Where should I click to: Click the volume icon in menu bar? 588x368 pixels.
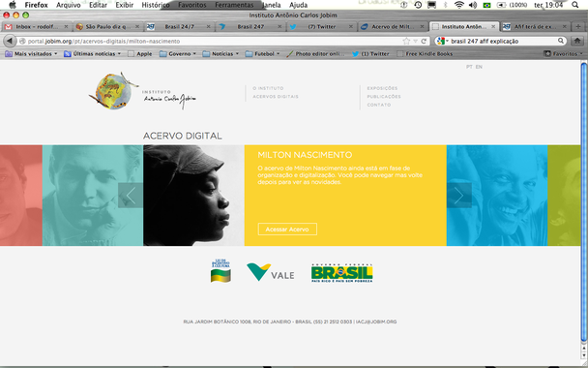pyautogui.click(x=473, y=5)
